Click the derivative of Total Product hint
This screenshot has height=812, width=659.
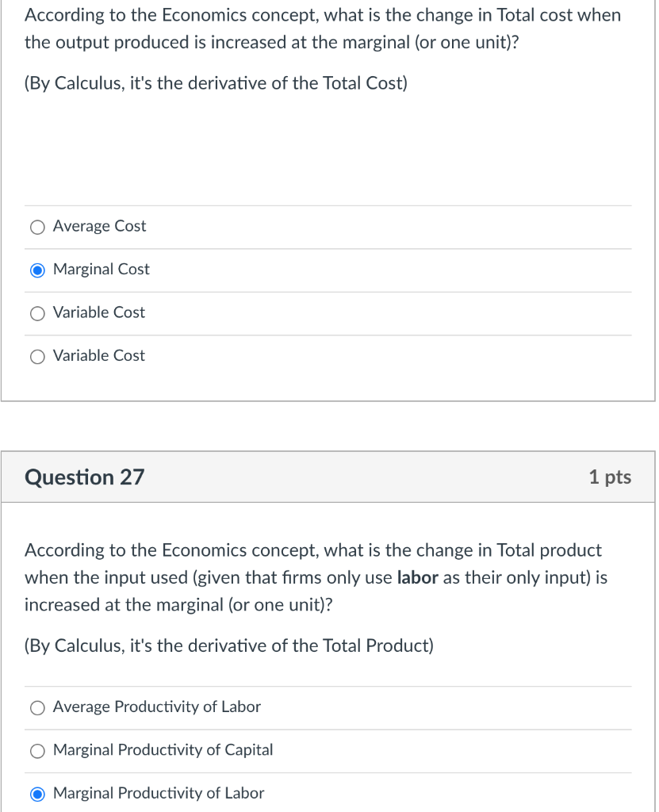(229, 646)
